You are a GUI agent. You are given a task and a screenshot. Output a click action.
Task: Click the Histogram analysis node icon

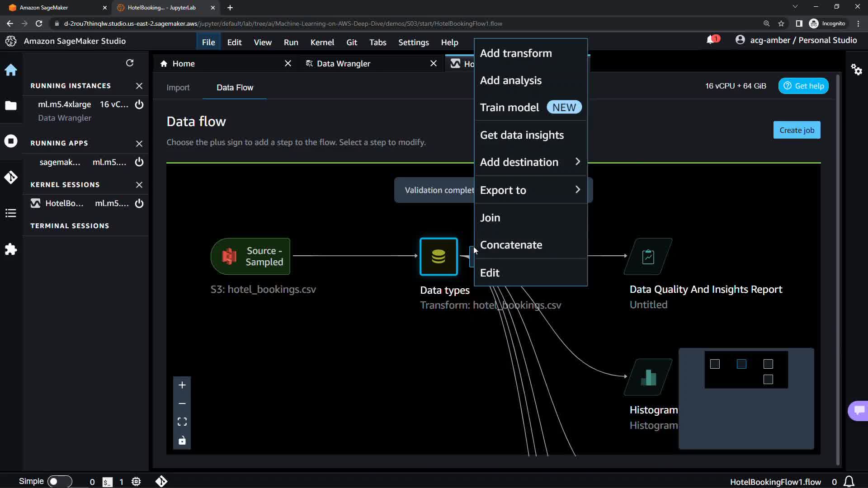tap(648, 377)
